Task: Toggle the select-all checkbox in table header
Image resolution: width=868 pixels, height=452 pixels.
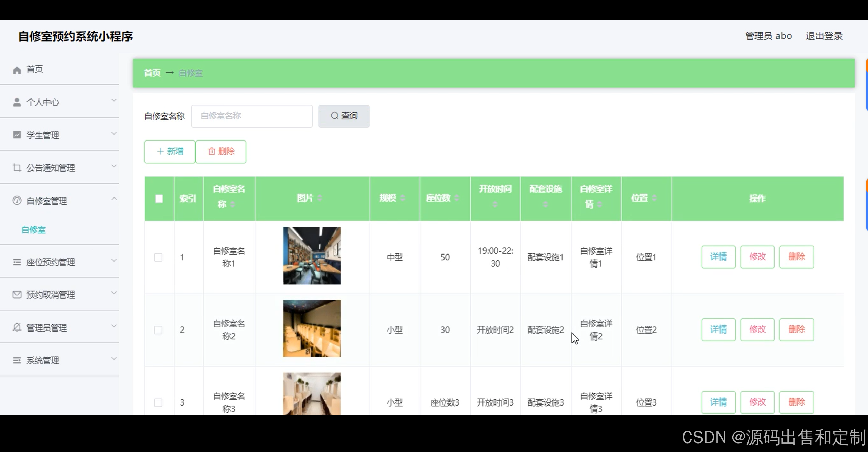Action: tap(159, 199)
